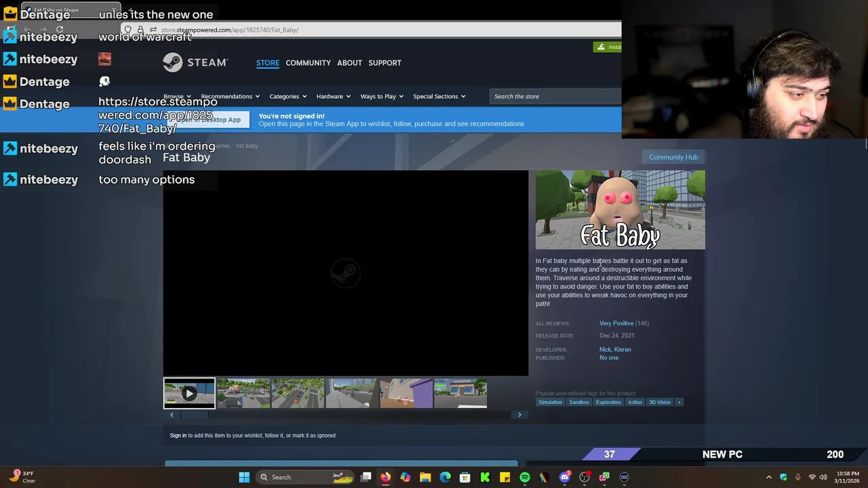The height and width of the screenshot is (488, 868).
Task: Go to the STORE tab
Action: [267, 63]
